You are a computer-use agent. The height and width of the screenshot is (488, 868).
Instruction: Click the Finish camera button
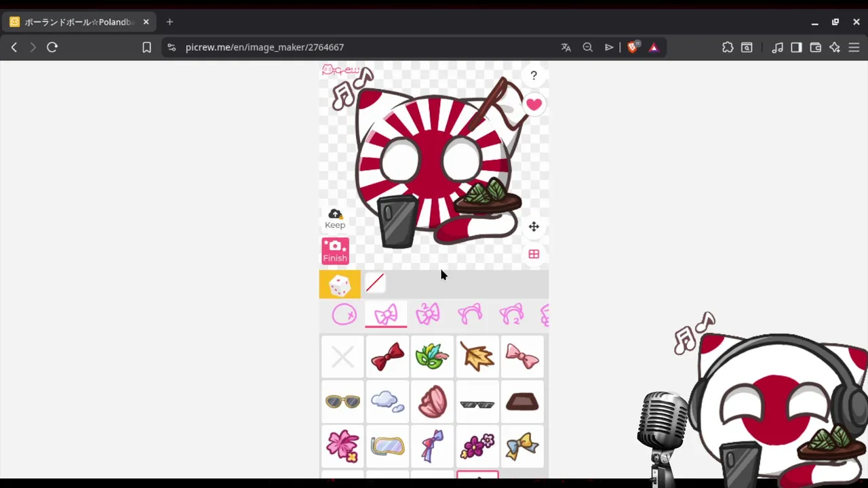click(x=335, y=251)
